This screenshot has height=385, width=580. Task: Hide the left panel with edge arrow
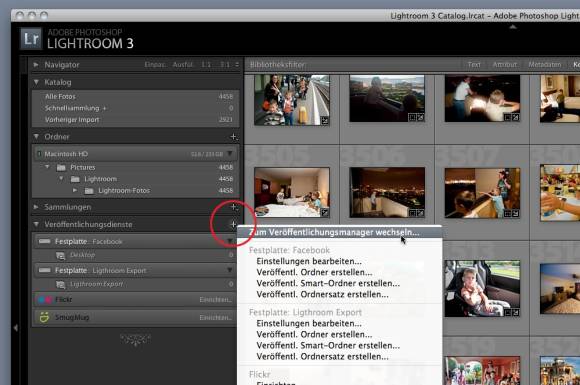click(15, 328)
